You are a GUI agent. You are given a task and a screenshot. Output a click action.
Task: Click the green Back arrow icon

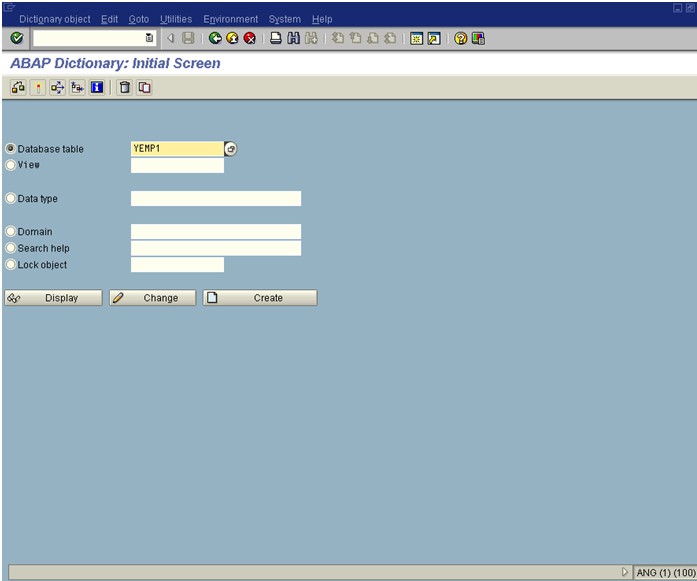coord(215,38)
